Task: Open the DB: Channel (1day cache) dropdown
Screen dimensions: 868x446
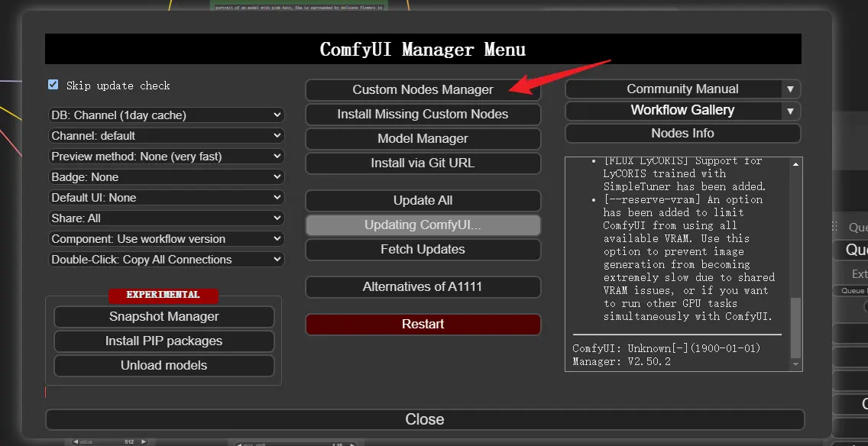Action: click(x=167, y=115)
